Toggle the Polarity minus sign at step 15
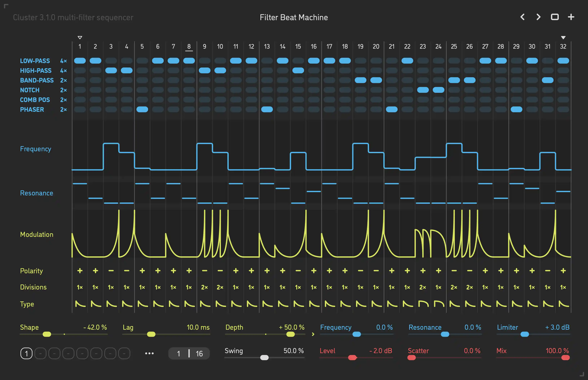 point(298,271)
